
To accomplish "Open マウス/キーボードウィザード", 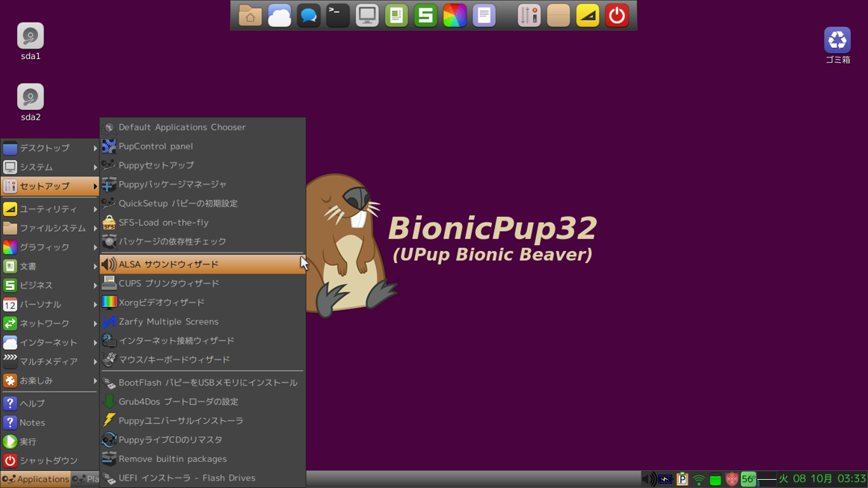I will coord(203,359).
